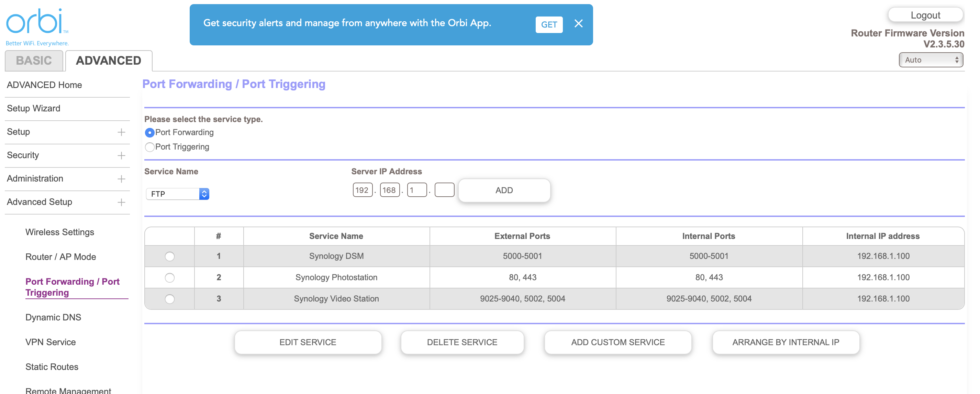
Task: Click the GET button in banner
Action: click(x=548, y=25)
